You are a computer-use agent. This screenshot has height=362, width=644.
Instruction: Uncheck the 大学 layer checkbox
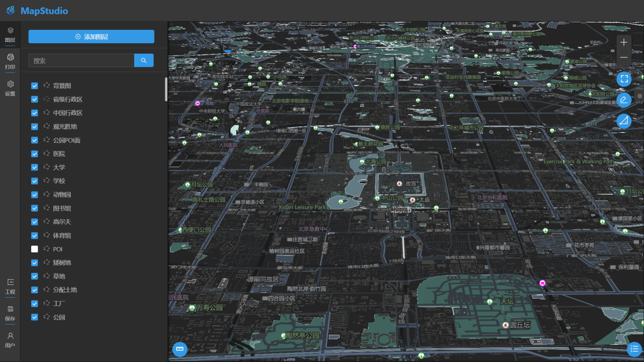point(35,168)
